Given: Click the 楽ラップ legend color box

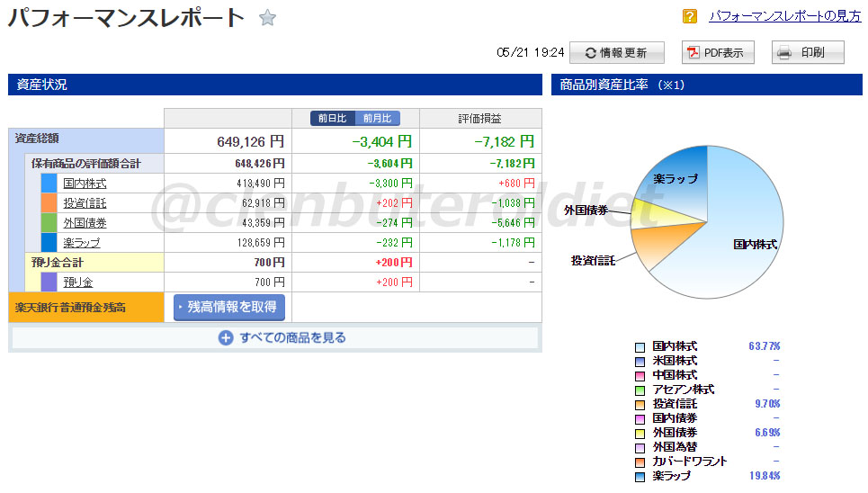Looking at the screenshot, I should click(x=640, y=477).
